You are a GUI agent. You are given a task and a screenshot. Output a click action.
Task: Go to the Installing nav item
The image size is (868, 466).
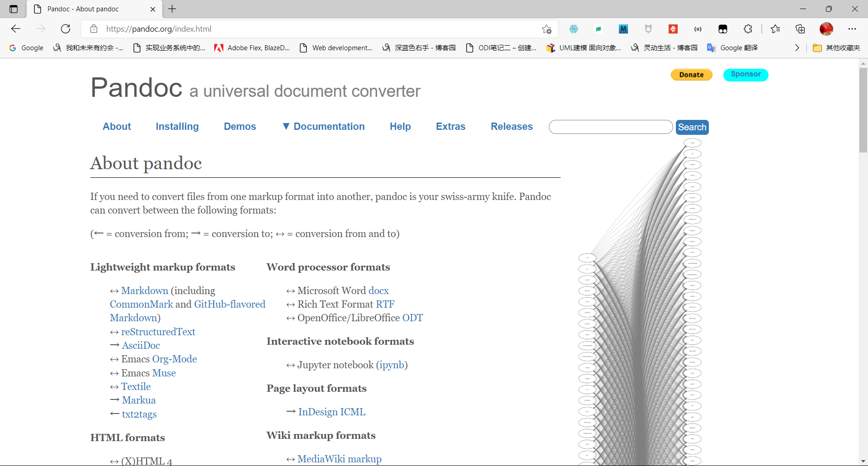(177, 127)
